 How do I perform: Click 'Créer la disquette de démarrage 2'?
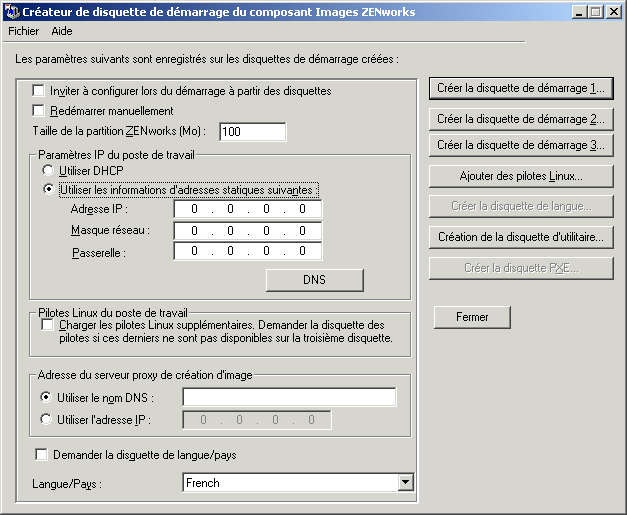click(521, 119)
